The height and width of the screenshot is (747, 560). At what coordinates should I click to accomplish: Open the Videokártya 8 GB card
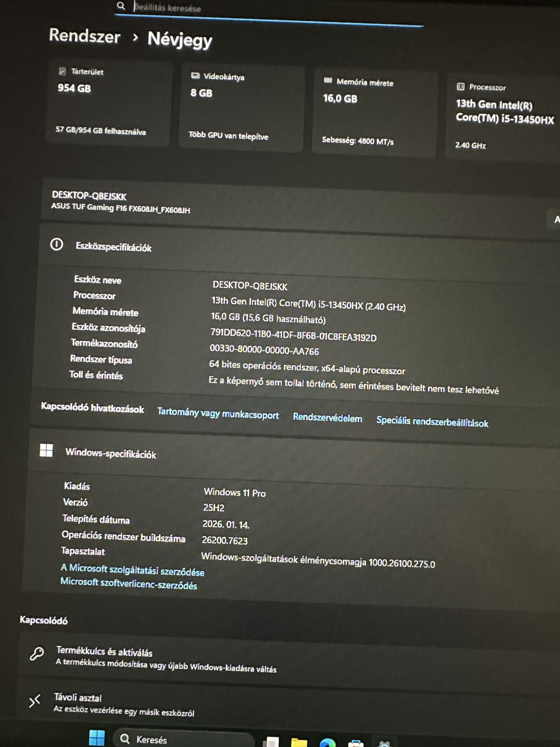tap(241, 108)
